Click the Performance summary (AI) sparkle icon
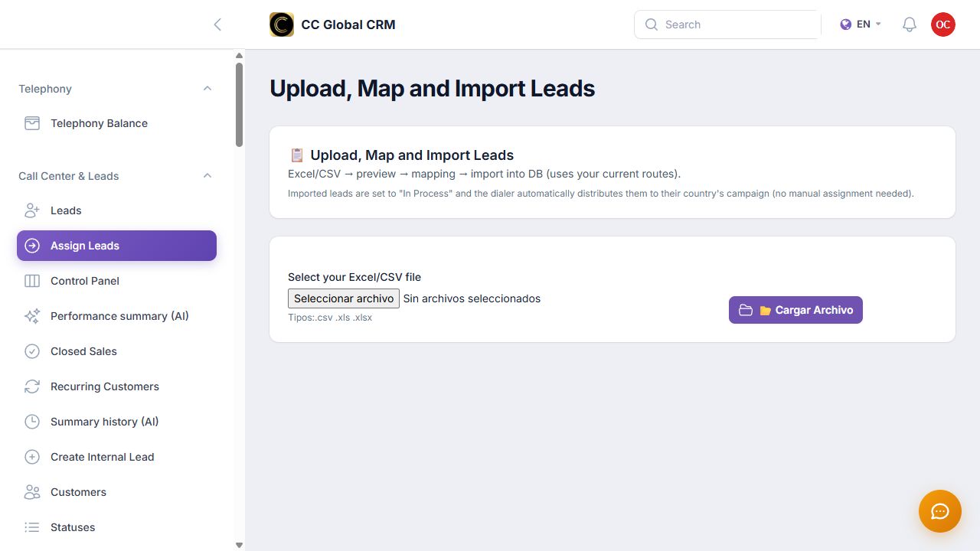This screenshot has height=551, width=980. [32, 316]
